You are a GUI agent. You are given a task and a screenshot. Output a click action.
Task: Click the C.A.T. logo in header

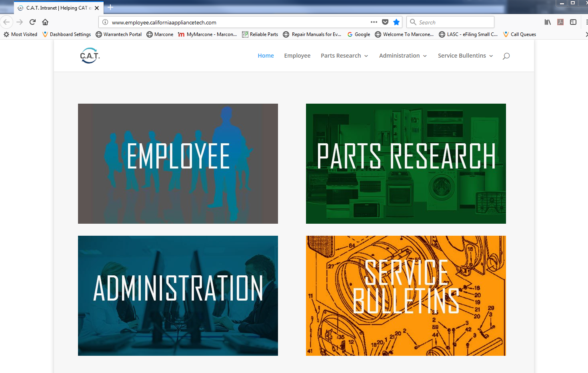click(x=90, y=56)
